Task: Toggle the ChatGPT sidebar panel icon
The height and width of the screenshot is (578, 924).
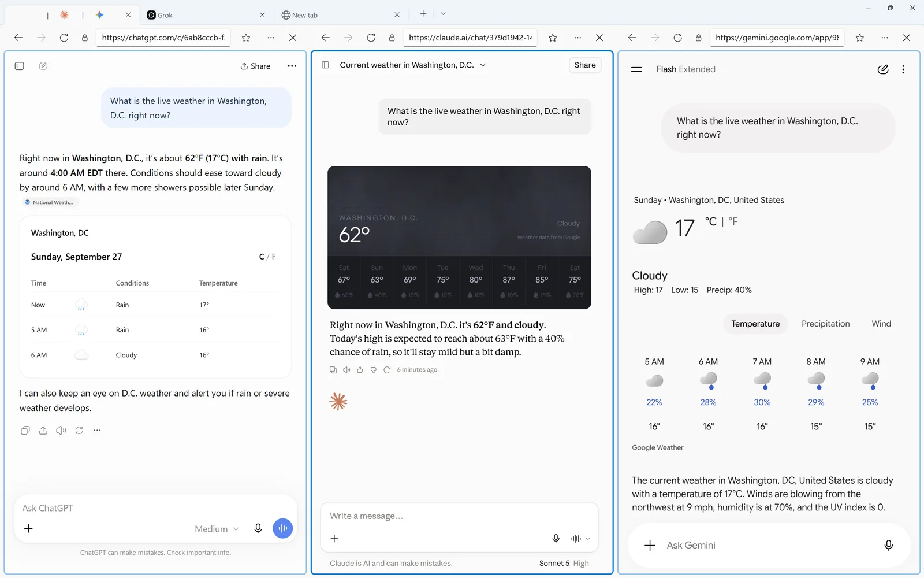Action: point(20,66)
